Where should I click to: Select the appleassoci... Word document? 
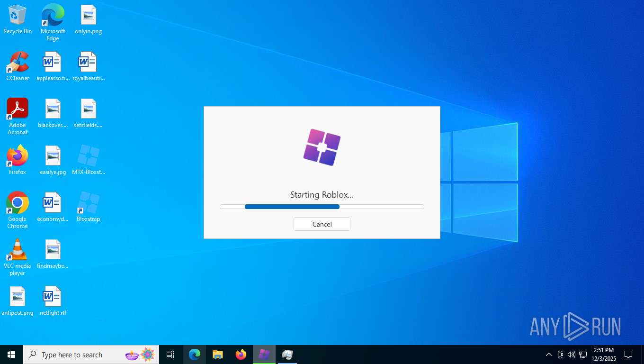coord(53,67)
